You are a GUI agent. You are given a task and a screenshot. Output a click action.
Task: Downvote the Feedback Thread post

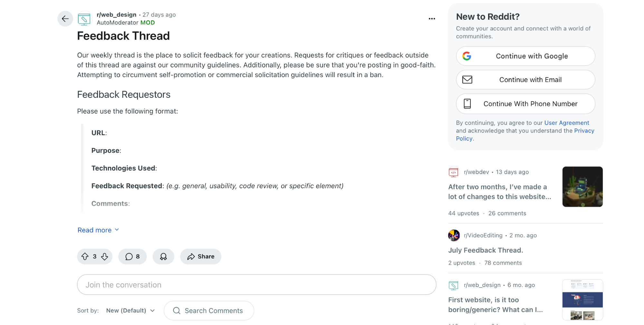pos(105,257)
